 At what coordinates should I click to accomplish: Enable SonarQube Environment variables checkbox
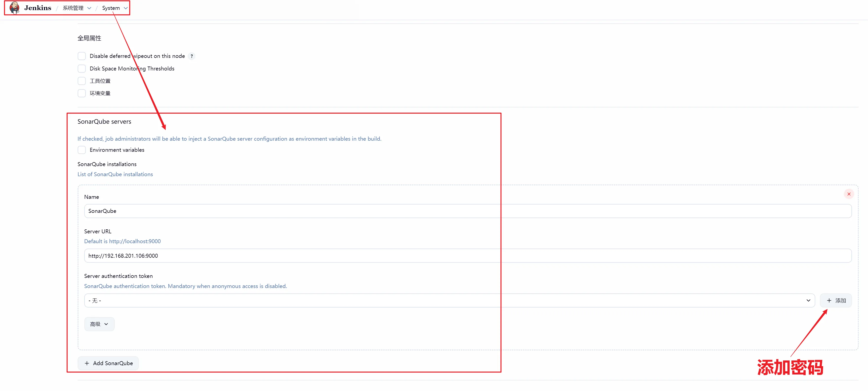point(82,150)
